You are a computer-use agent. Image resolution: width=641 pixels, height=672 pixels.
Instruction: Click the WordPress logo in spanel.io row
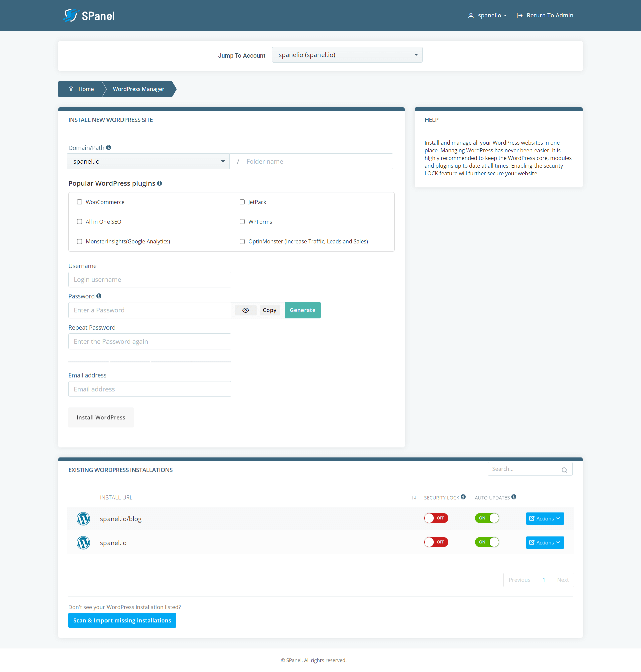[x=83, y=543]
